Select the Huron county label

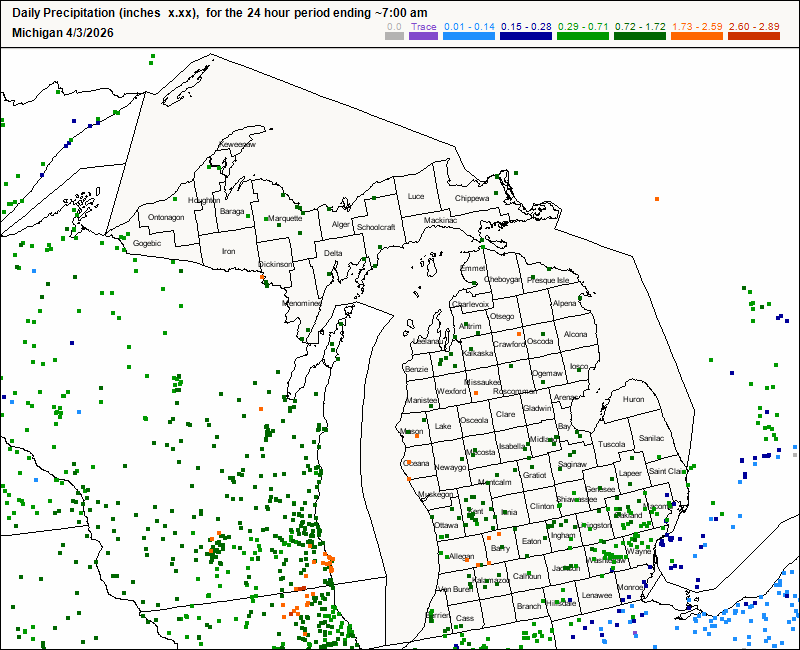point(633,399)
